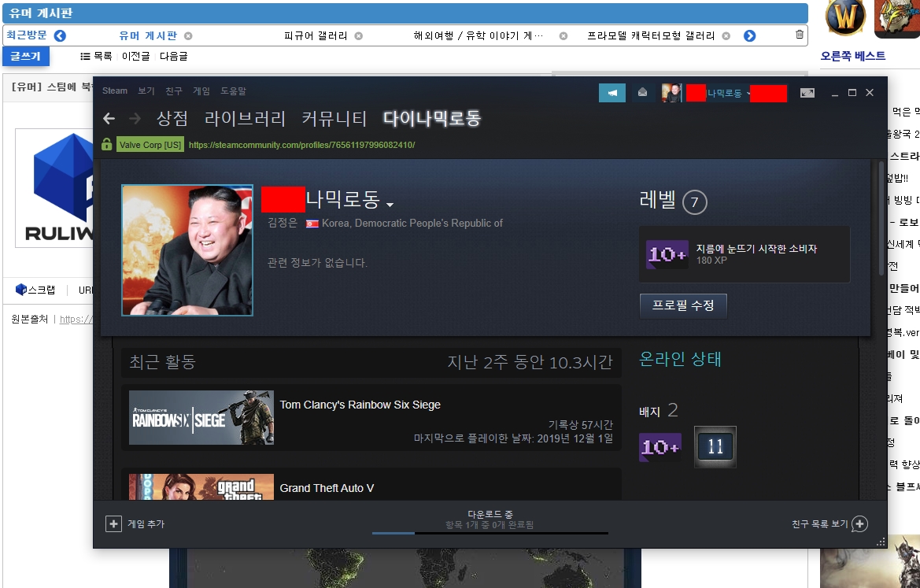Image resolution: width=920 pixels, height=588 pixels.
Task: Open the 도움말 menu
Action: tap(233, 91)
